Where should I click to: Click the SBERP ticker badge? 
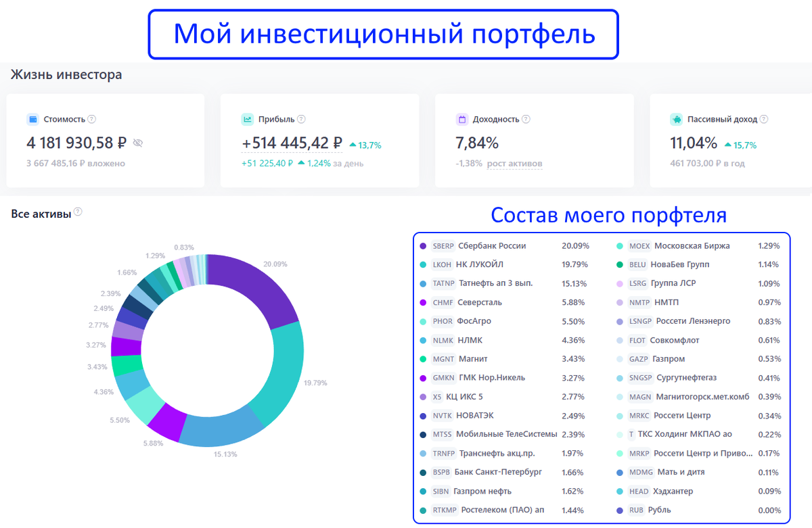click(x=443, y=246)
